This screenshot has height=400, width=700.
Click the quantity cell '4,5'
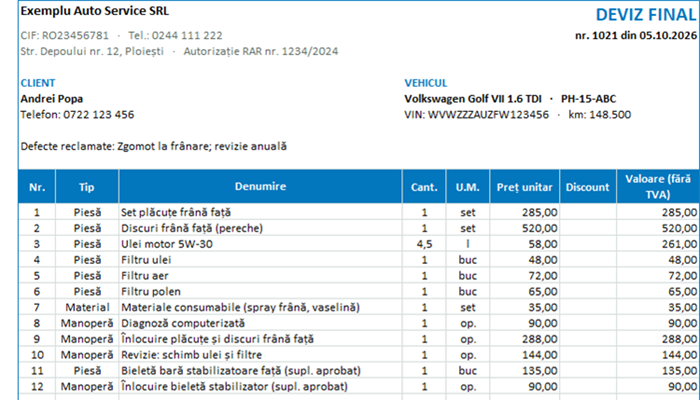(424, 244)
